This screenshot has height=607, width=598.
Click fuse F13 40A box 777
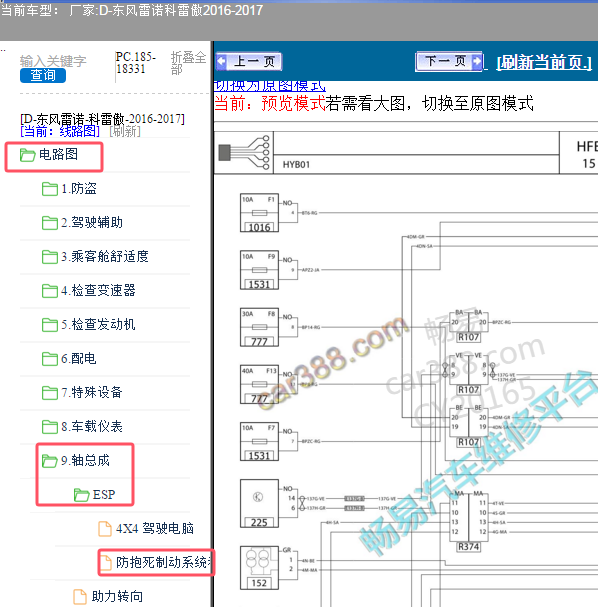click(259, 384)
